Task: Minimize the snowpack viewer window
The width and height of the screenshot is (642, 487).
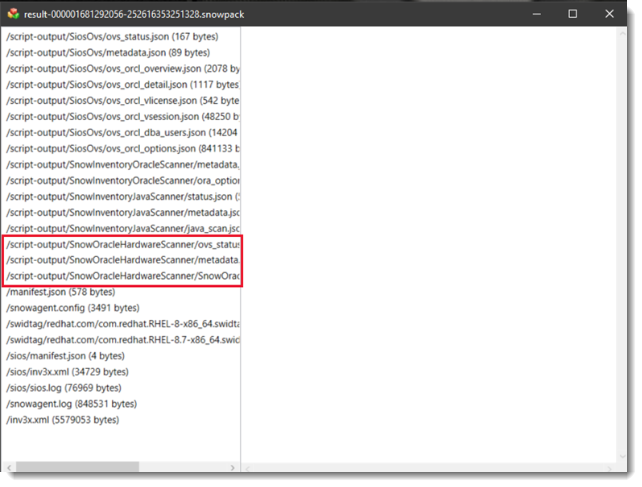Action: click(x=537, y=14)
